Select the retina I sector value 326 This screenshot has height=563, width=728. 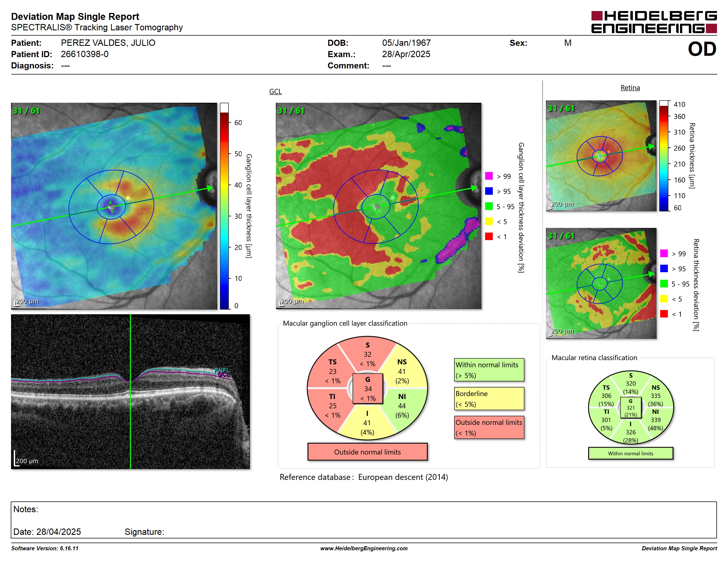pyautogui.click(x=630, y=432)
